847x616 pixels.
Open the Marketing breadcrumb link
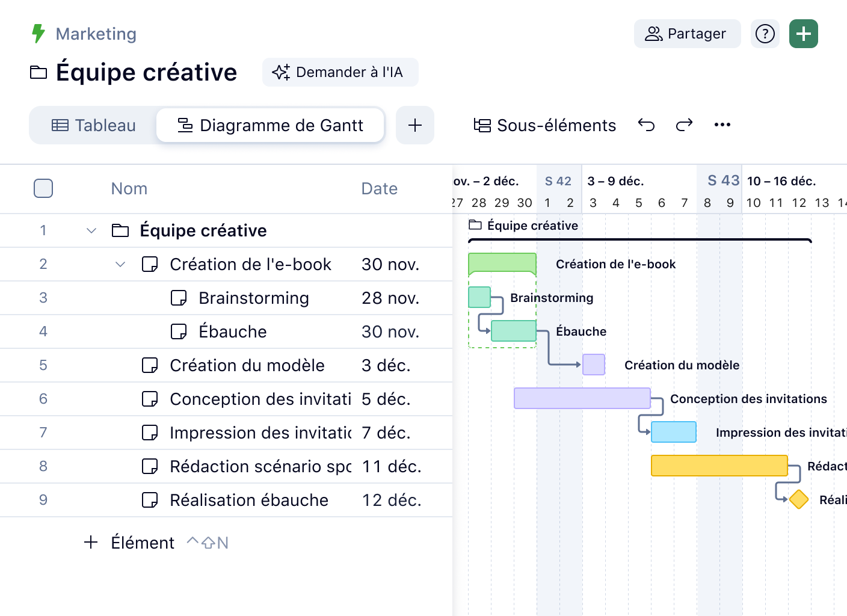[x=96, y=34]
